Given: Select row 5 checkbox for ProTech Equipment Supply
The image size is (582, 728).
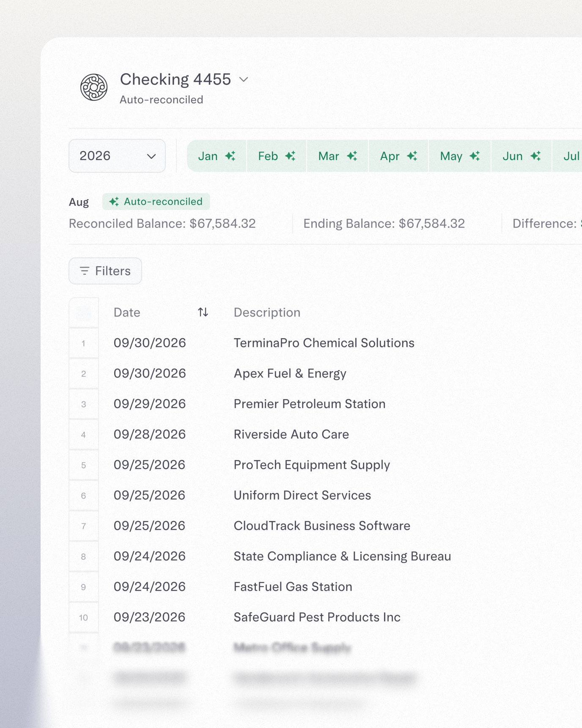Looking at the screenshot, I should coord(84,465).
